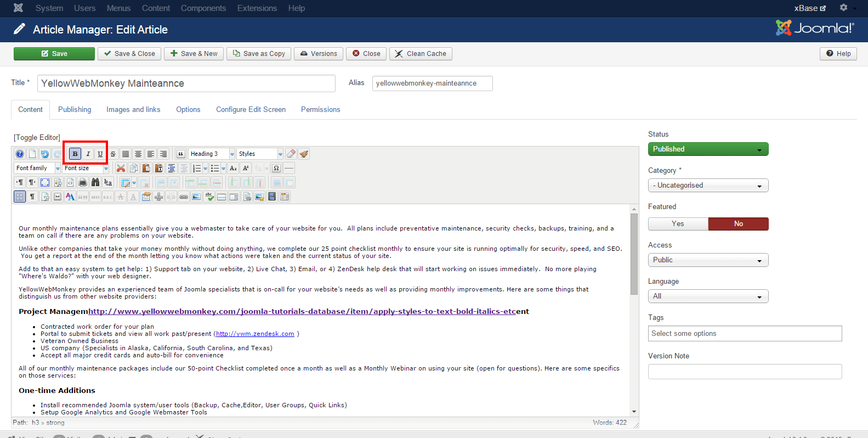This screenshot has width=868, height=438.
Task: Apply right alignment
Action: click(163, 154)
